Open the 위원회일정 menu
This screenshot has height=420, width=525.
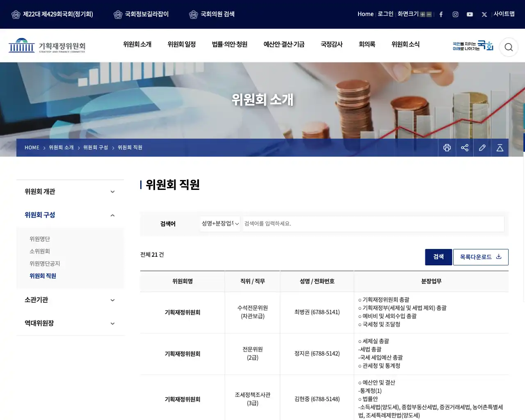click(x=182, y=44)
